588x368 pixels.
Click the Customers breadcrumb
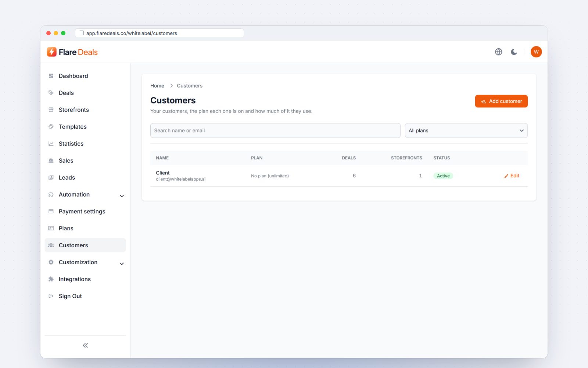coord(190,86)
